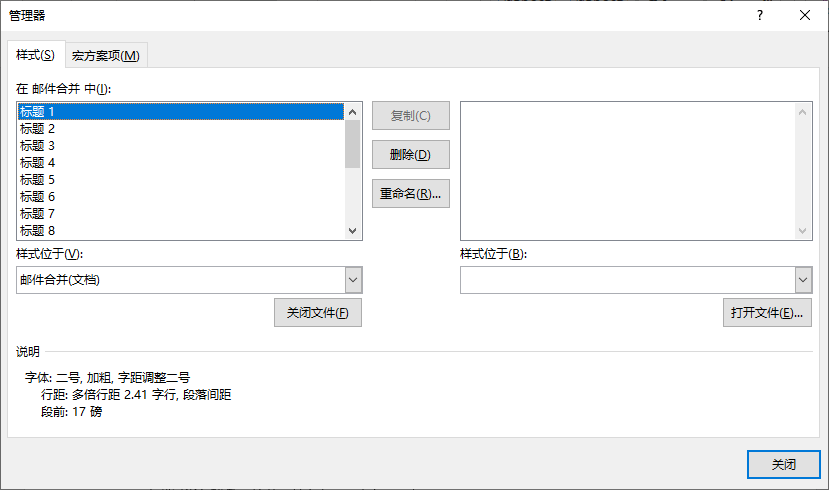Open the 样式位于(V) dropdown
This screenshot has height=490, width=829.
[353, 280]
